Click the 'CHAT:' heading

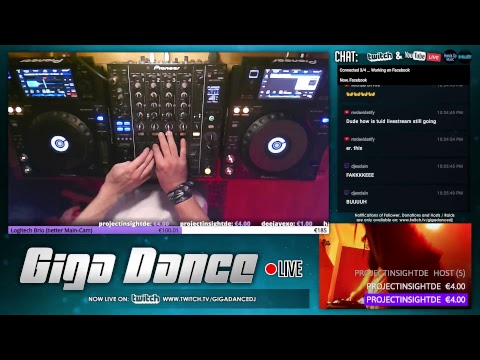[x=346, y=57]
